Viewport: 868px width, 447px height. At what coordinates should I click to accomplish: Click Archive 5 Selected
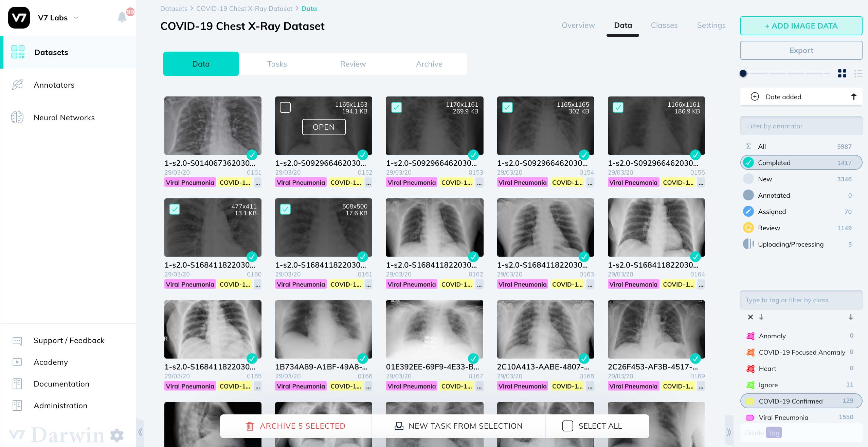click(x=296, y=426)
